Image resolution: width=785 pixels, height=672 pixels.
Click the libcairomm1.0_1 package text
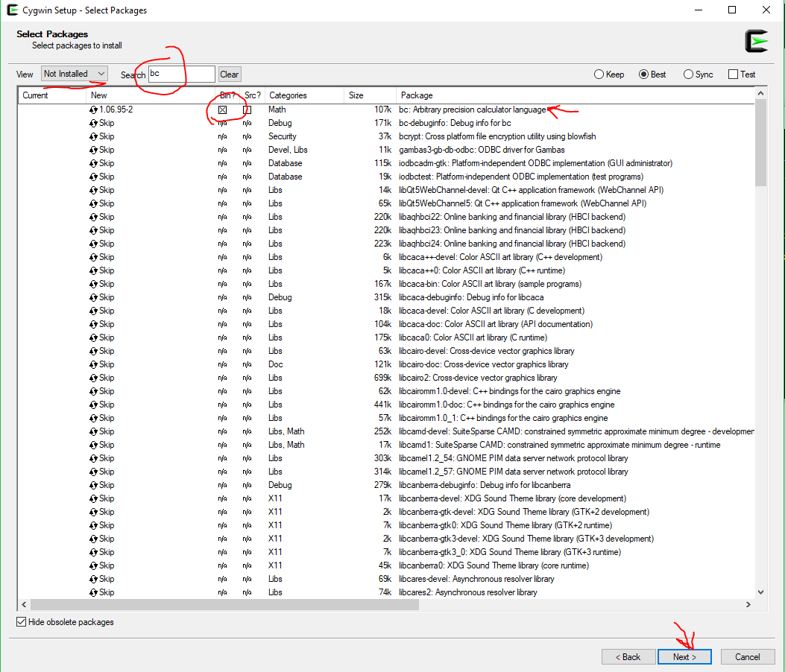coord(503,418)
